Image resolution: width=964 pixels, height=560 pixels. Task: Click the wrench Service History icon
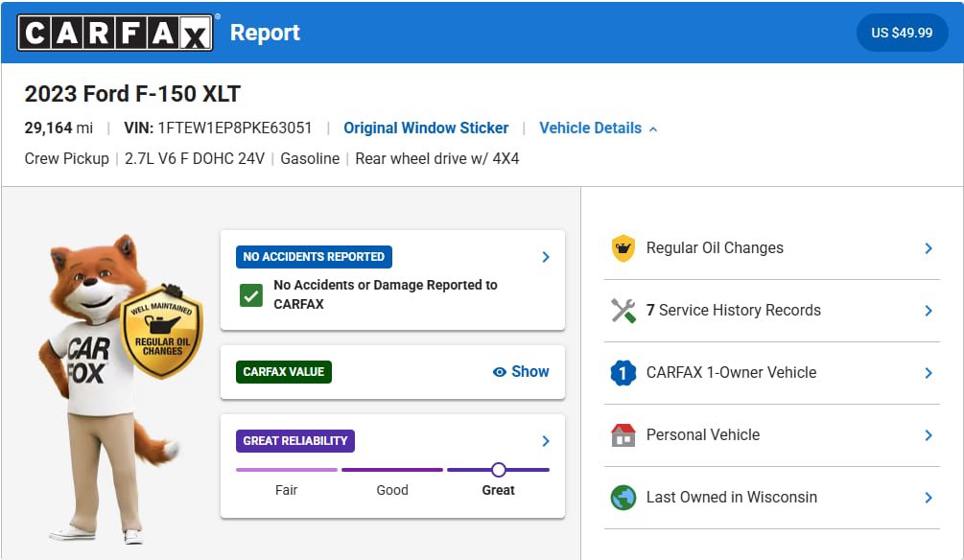[x=623, y=311]
